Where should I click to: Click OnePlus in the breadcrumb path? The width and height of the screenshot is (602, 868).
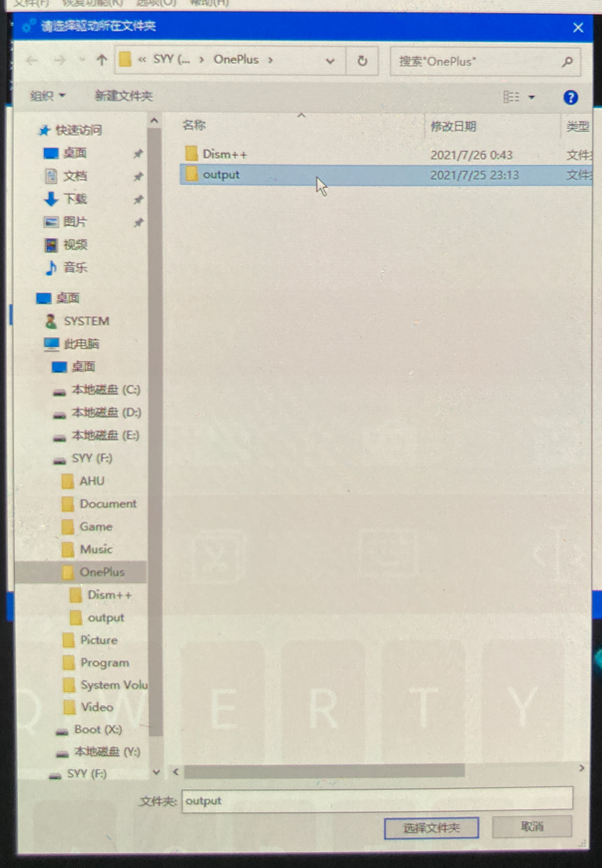(236, 59)
